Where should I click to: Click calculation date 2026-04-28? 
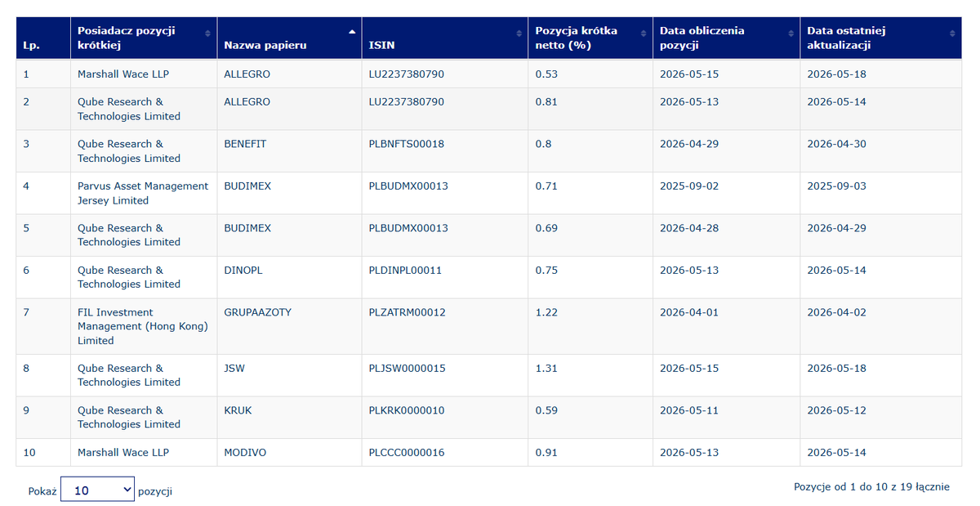[689, 228]
